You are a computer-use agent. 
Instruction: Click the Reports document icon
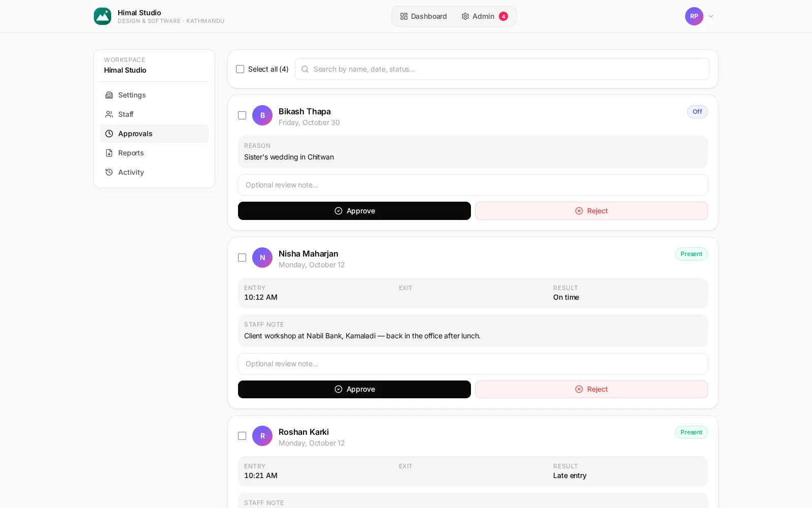[109, 153]
